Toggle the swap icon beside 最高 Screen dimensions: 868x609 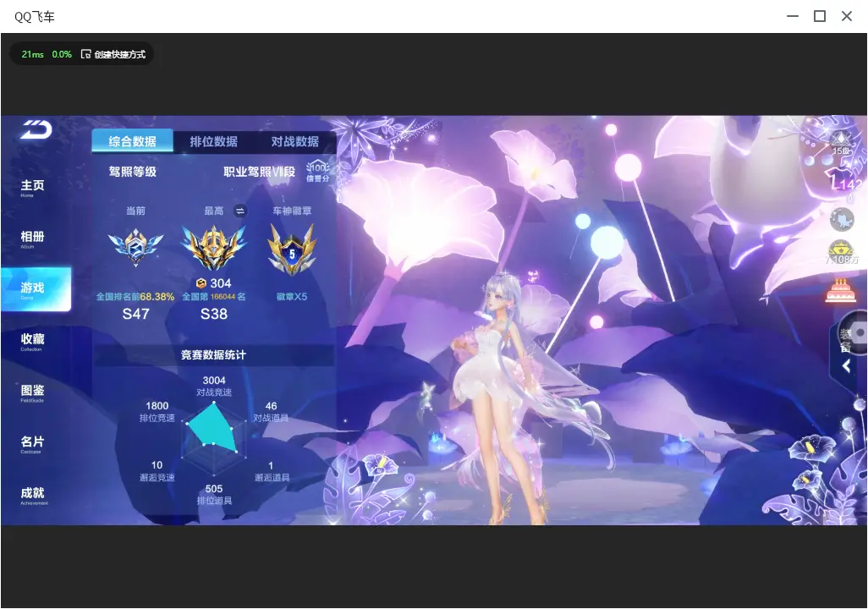click(239, 211)
